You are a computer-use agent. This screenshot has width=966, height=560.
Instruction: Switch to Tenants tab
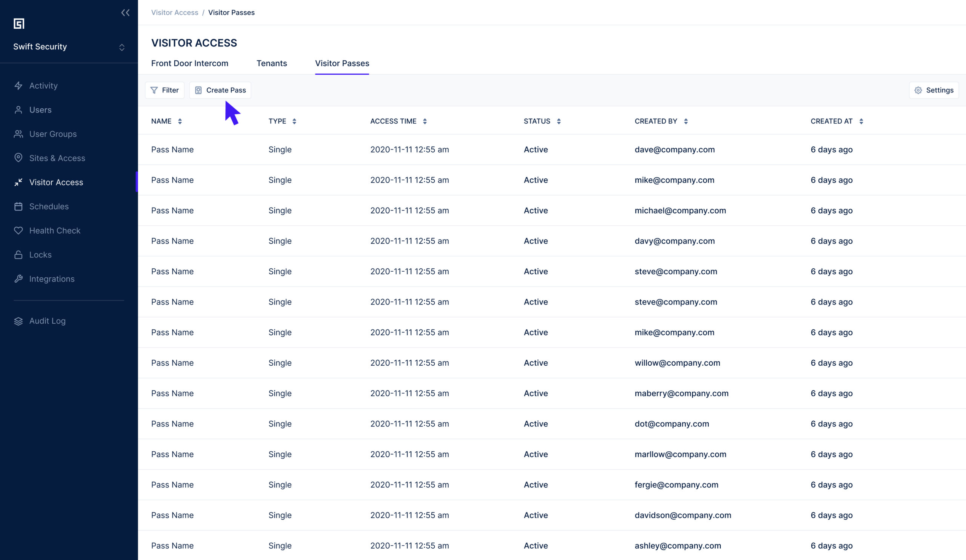pyautogui.click(x=271, y=64)
